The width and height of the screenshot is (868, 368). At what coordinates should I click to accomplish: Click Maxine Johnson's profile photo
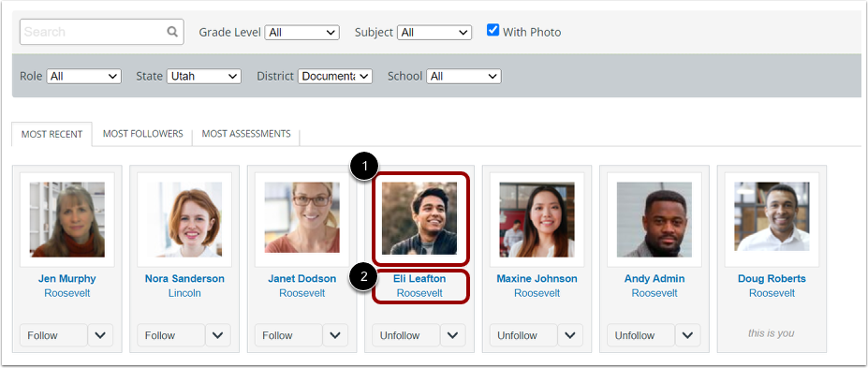(x=537, y=220)
